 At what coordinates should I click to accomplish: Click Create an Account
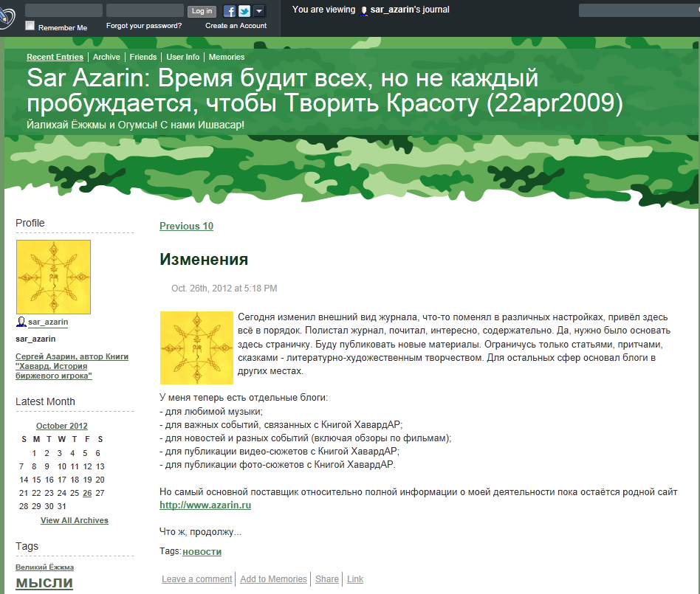[236, 25]
